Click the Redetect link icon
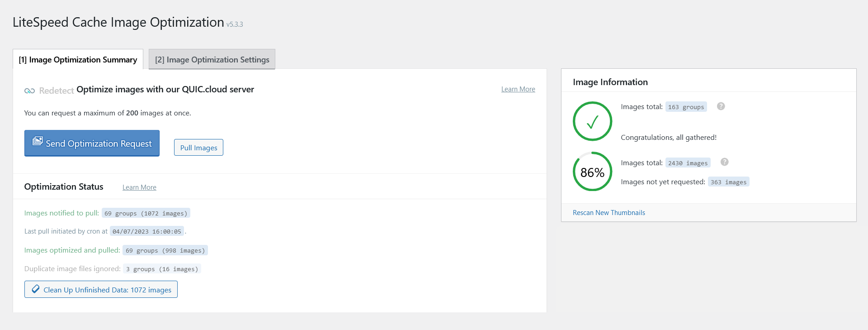This screenshot has width=868, height=330. tap(30, 91)
